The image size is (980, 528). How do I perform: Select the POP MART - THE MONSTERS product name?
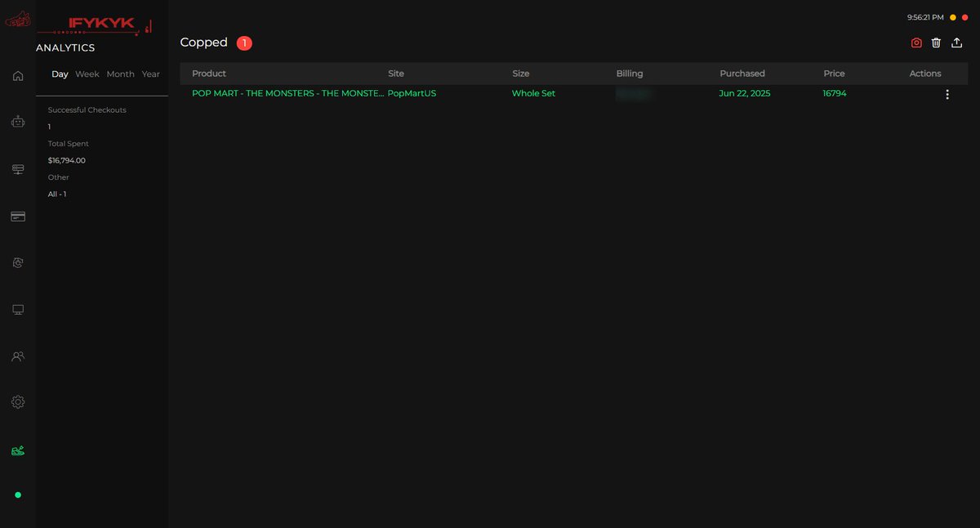tap(287, 94)
